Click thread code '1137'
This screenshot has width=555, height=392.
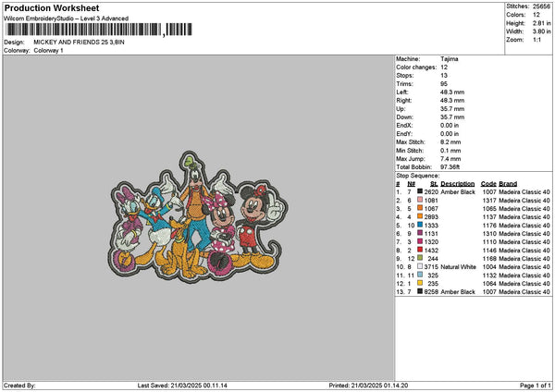489,217
